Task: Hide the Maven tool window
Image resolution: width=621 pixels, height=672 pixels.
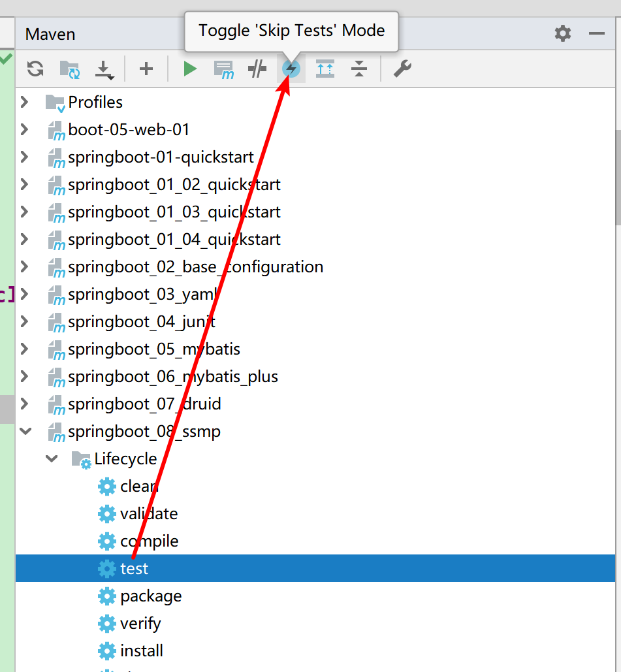Action: tap(596, 33)
